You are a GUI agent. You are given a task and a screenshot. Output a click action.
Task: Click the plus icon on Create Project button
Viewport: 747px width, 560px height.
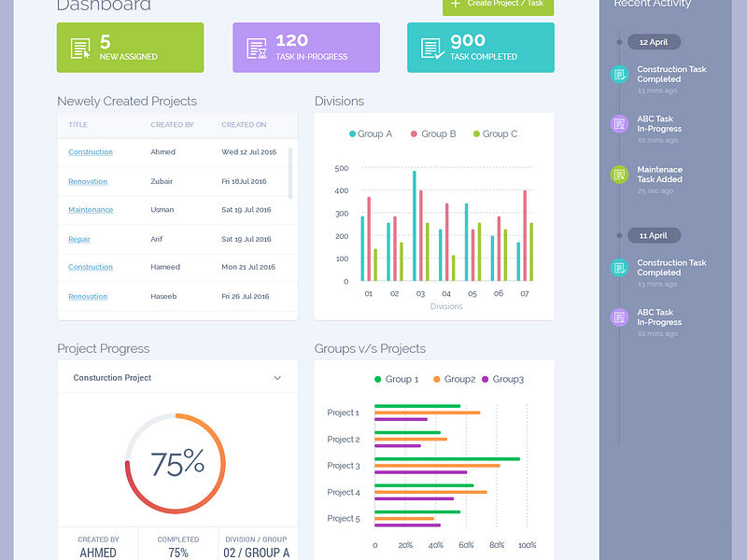pyautogui.click(x=458, y=3)
